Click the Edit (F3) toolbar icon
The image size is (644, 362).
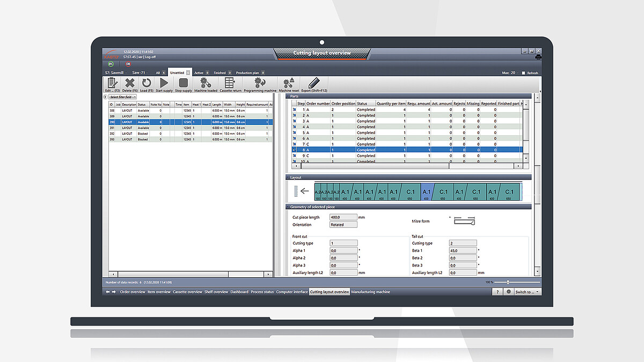[x=112, y=83]
